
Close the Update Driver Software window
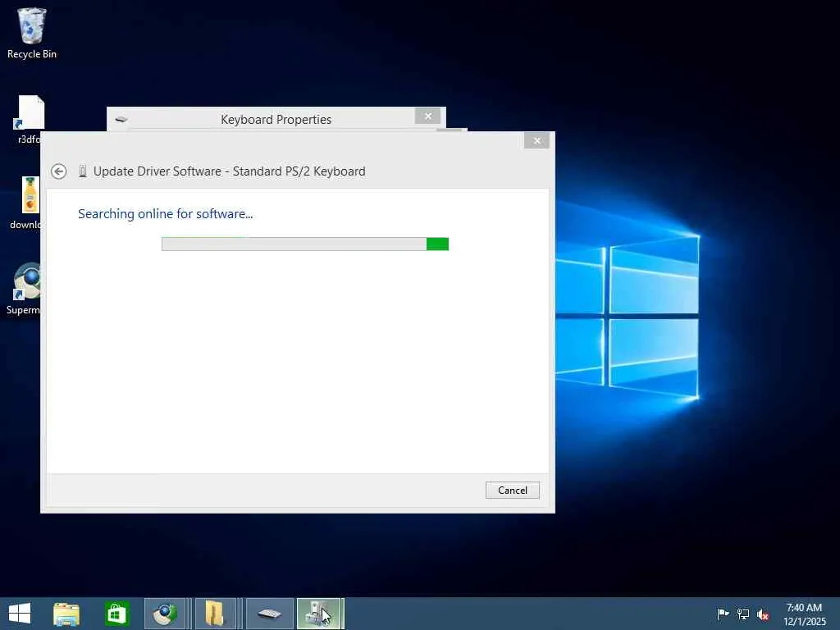536,141
